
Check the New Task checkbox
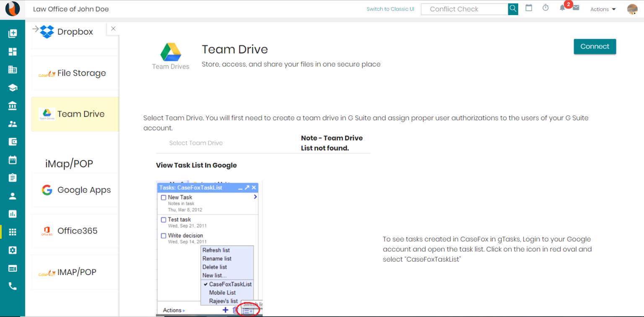pos(164,197)
